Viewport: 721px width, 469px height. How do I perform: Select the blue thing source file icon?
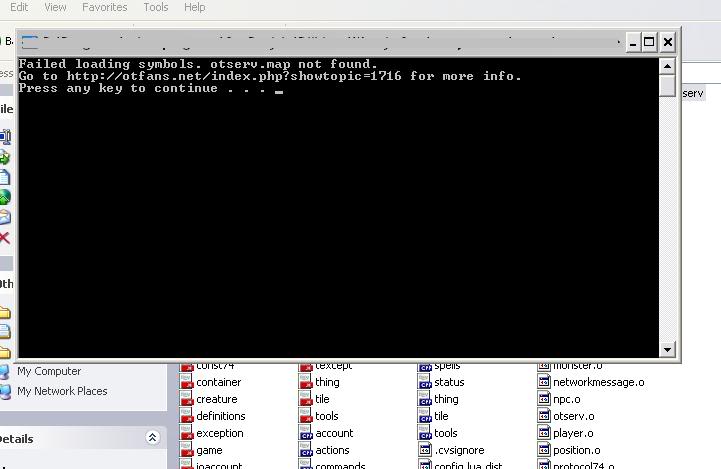click(424, 399)
